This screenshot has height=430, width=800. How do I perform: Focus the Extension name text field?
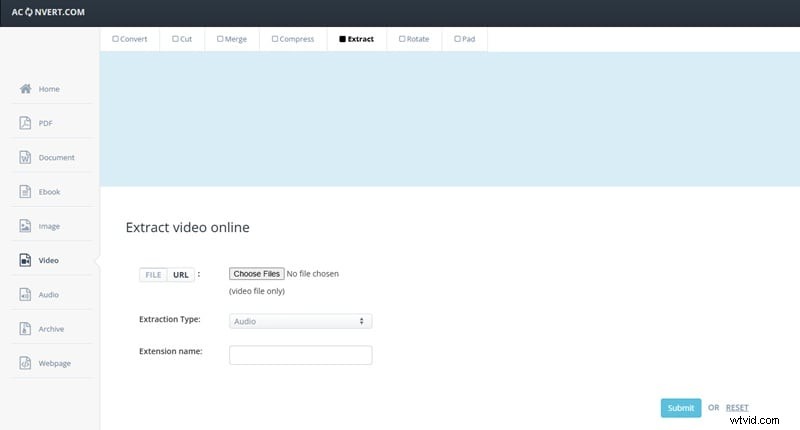click(300, 355)
